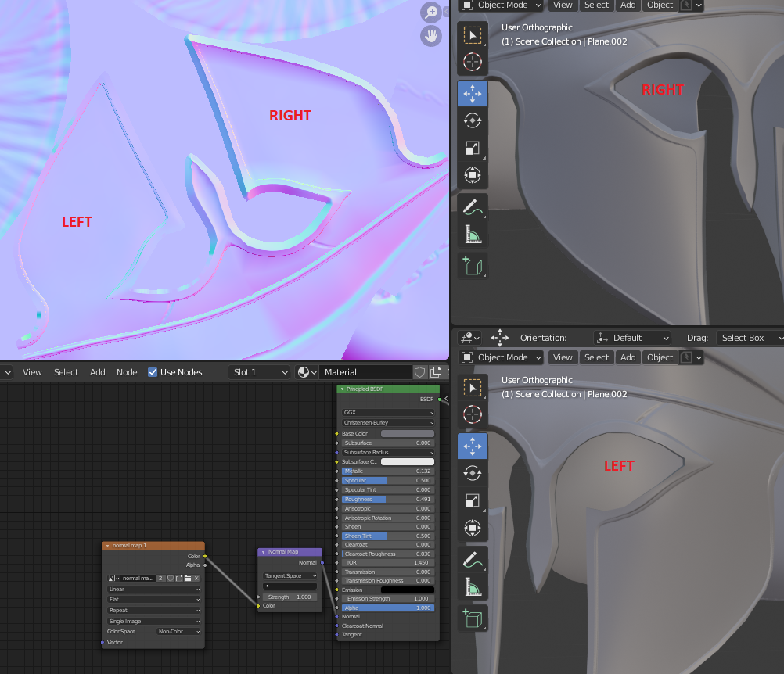Select the Tweak select tool at the top
784x674 pixels.
pyautogui.click(x=473, y=34)
